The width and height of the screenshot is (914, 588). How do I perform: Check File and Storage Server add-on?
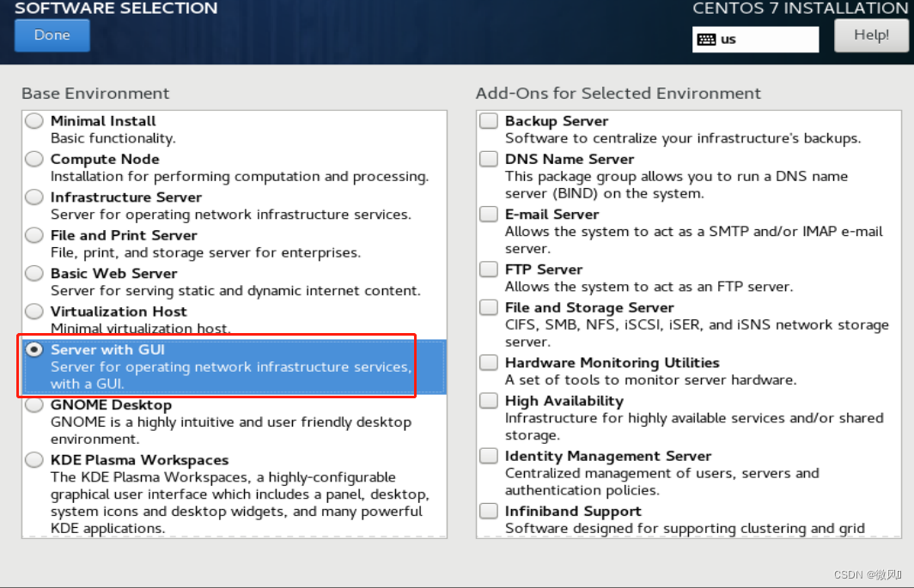[x=489, y=307]
